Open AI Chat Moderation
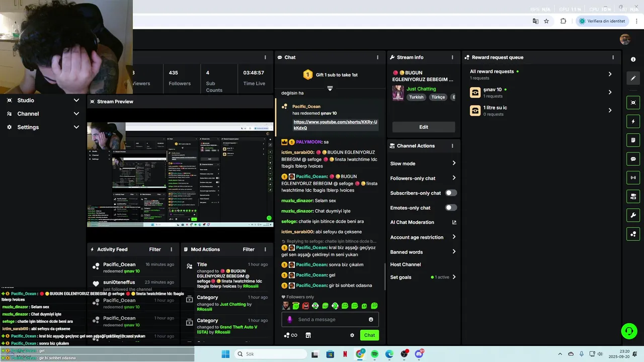 [412, 222]
